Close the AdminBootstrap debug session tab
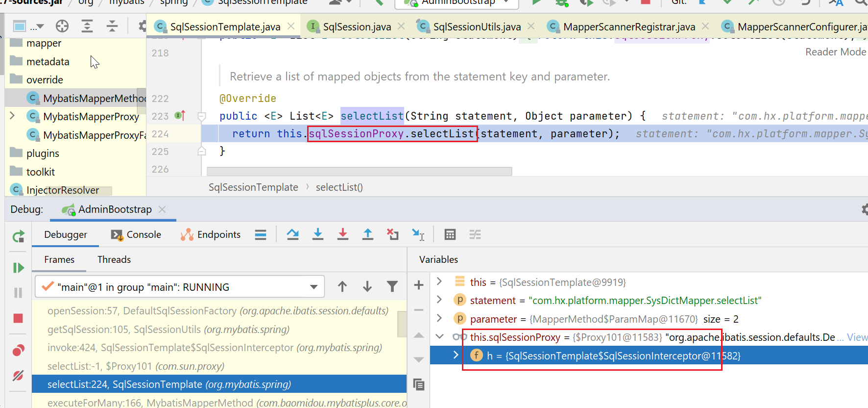This screenshot has width=868, height=408. [162, 209]
